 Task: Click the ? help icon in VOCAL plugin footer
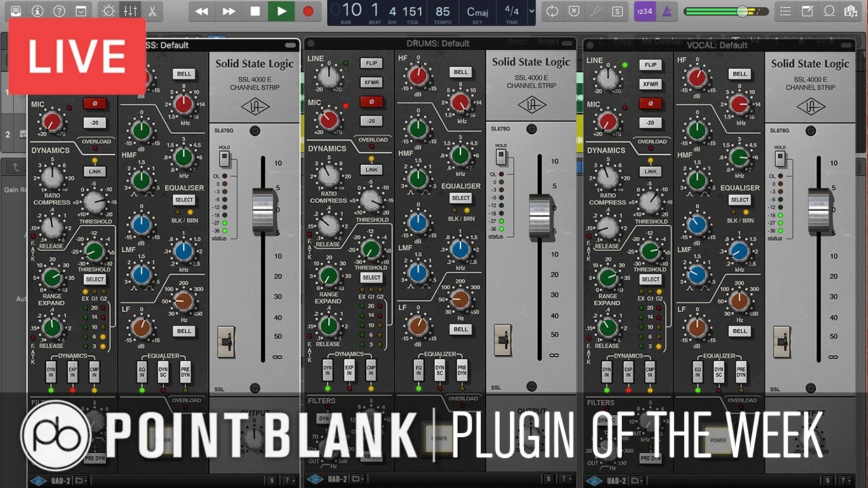click(x=844, y=481)
